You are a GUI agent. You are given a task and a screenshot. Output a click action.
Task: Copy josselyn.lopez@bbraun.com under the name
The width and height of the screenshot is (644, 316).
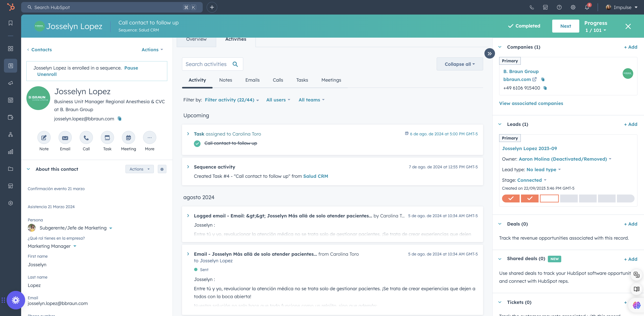(120, 118)
